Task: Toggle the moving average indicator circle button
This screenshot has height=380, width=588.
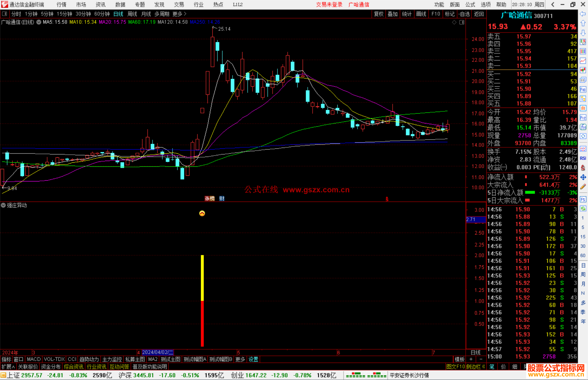Action: tap(39, 22)
